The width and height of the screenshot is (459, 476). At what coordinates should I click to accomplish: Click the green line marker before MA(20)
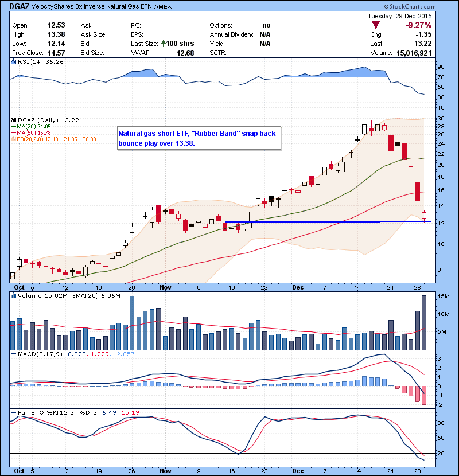13,127
